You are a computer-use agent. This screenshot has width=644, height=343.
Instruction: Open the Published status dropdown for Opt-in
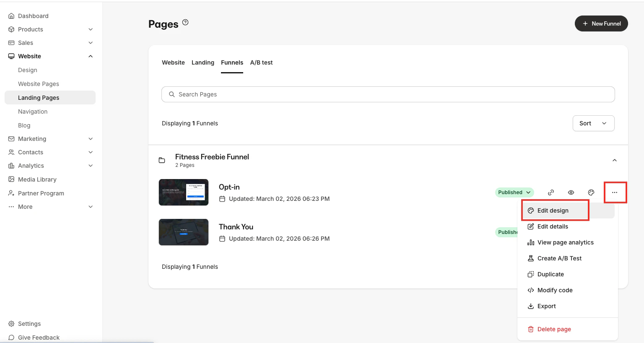coord(514,192)
